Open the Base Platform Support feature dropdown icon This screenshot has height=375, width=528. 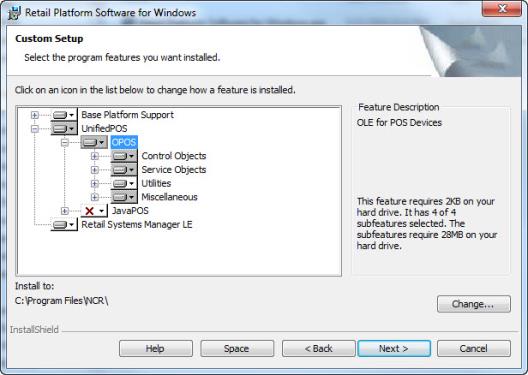point(64,115)
